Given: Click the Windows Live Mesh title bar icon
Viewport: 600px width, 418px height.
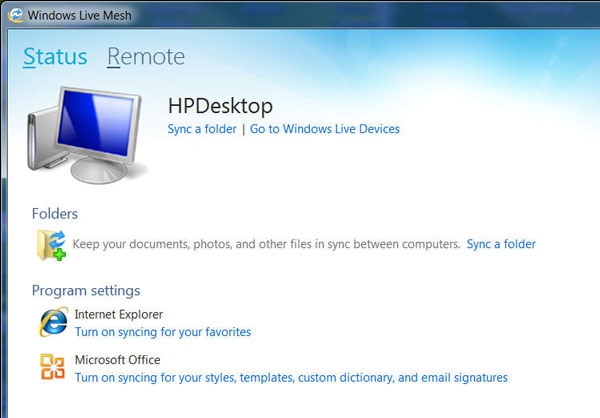Looking at the screenshot, I should click(x=16, y=15).
